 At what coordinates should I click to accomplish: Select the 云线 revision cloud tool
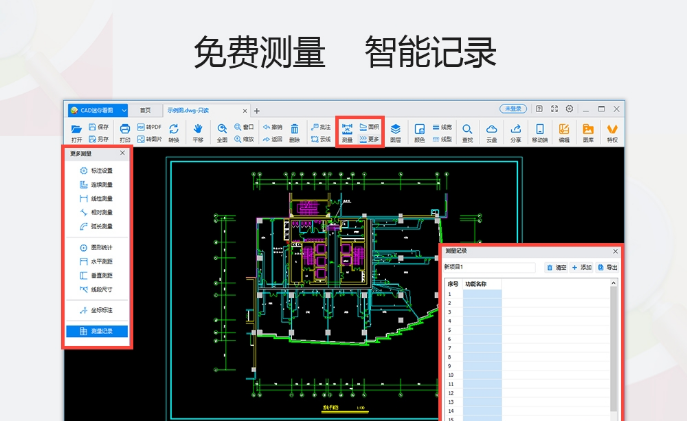click(320, 139)
